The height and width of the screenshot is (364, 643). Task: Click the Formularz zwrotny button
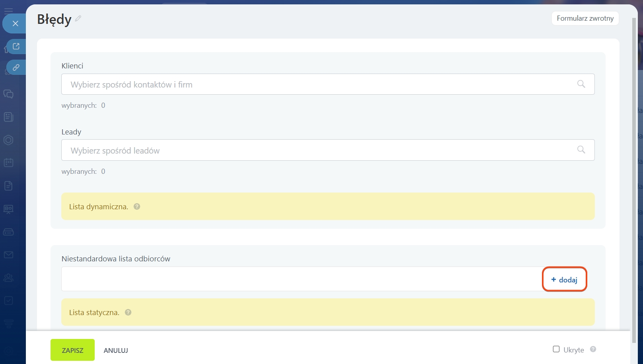tap(585, 18)
